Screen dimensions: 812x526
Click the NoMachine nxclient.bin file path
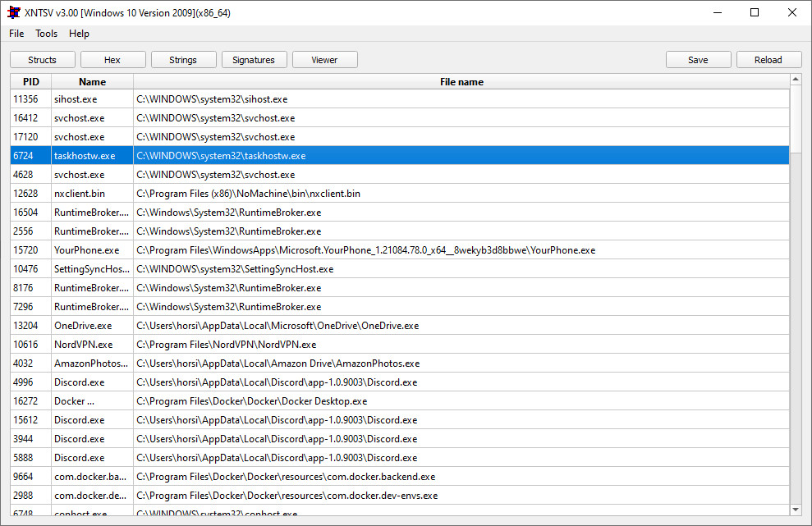(x=248, y=194)
